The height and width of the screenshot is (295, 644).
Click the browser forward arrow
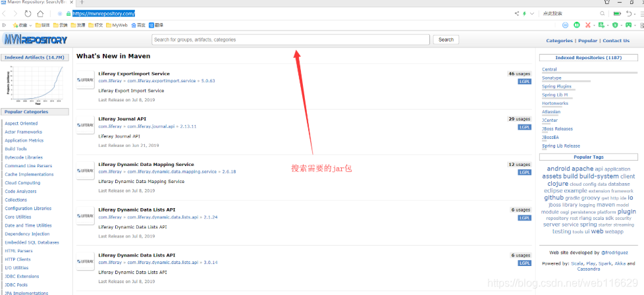click(16, 14)
